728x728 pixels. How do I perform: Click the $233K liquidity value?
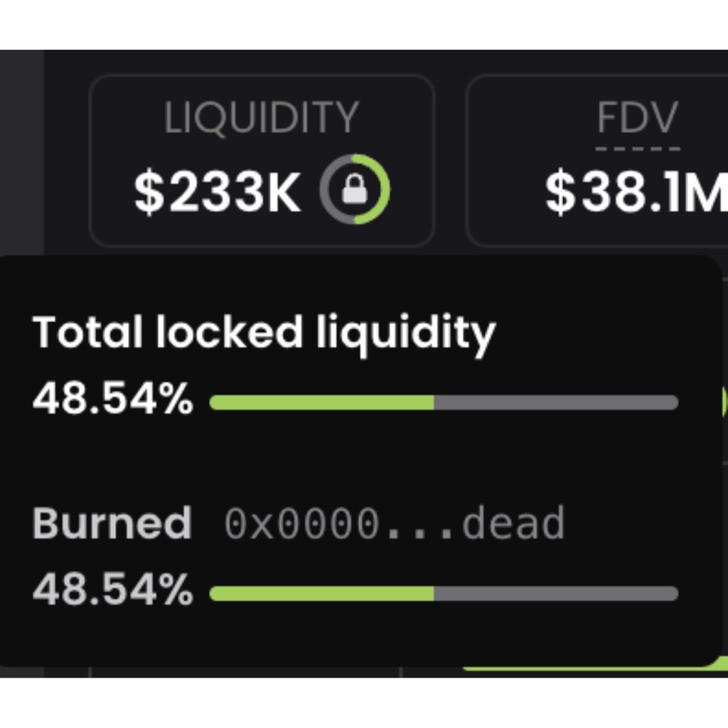coord(218,192)
